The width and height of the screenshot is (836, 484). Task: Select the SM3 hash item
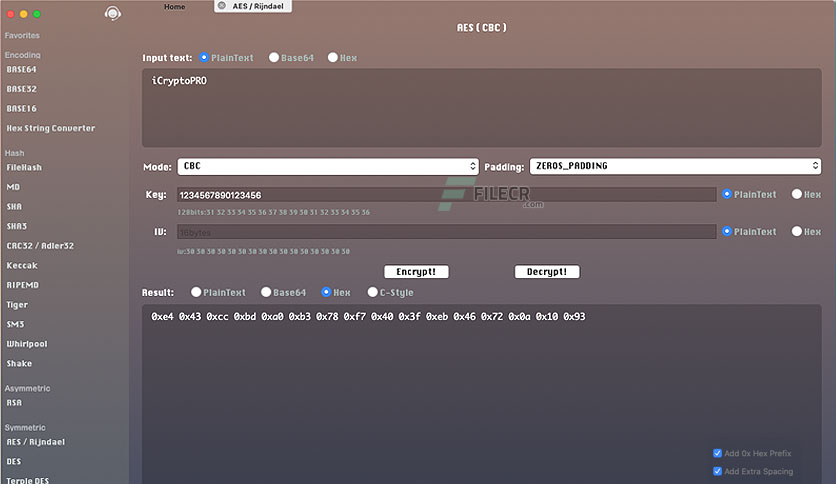[x=15, y=325]
